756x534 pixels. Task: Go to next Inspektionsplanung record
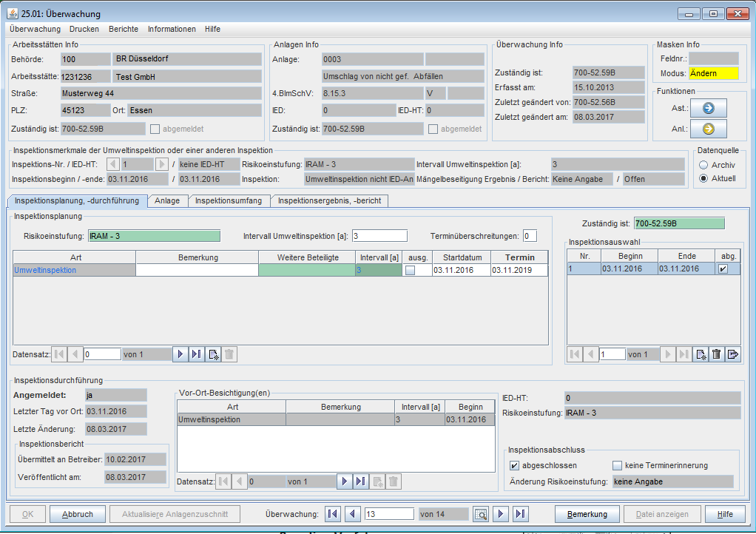[180, 354]
